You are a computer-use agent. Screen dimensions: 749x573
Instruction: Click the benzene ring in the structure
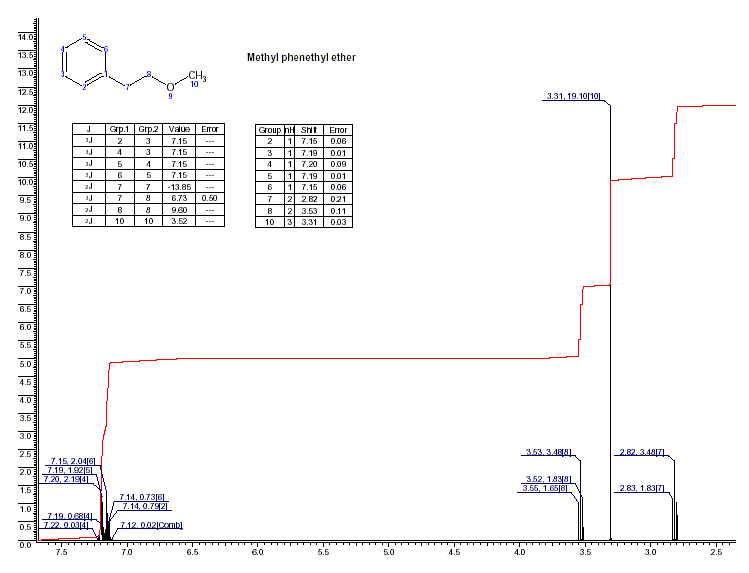[85, 63]
